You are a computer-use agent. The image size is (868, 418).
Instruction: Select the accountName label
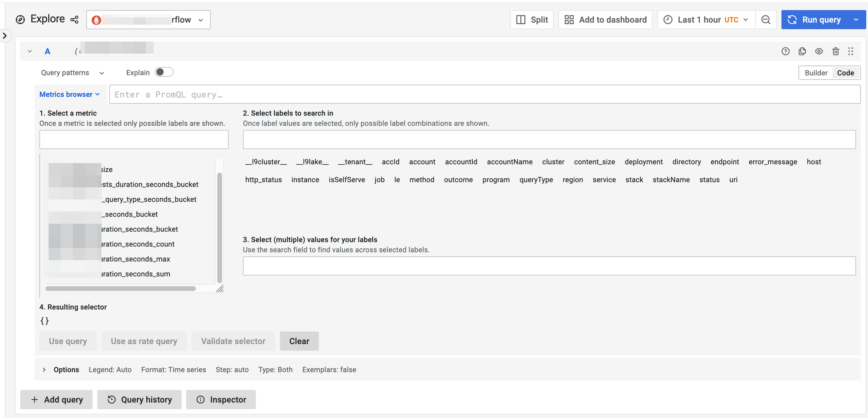[x=510, y=162]
